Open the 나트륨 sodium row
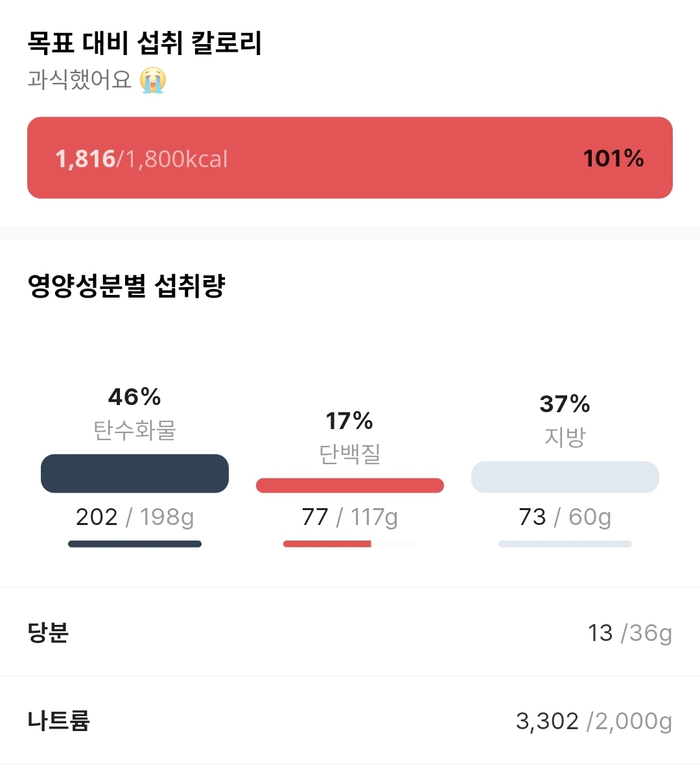700x770 pixels. pyautogui.click(x=350, y=721)
